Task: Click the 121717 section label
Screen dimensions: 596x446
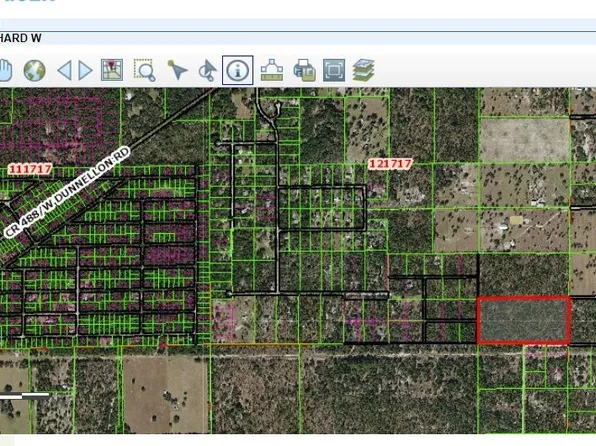Action: point(390,164)
